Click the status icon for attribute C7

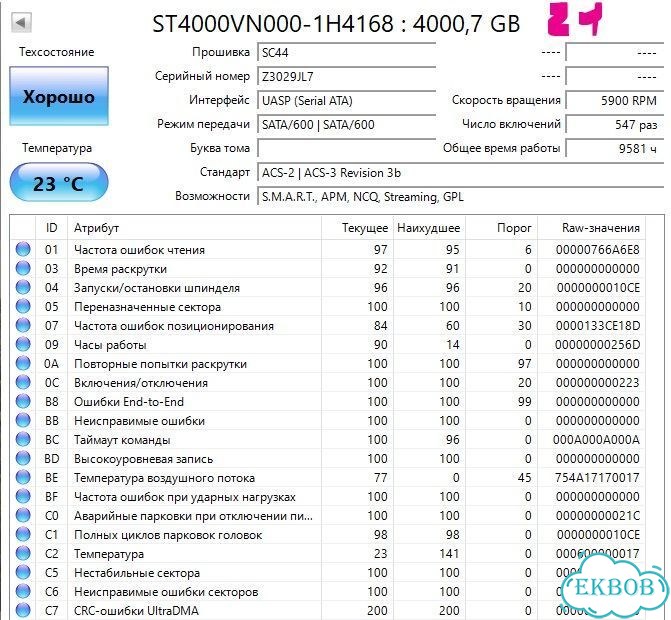coord(23,610)
